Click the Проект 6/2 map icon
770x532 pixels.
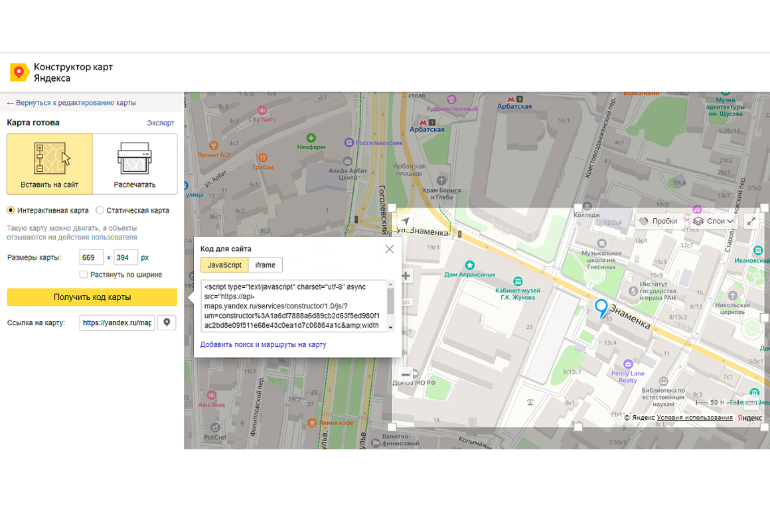tap(213, 145)
